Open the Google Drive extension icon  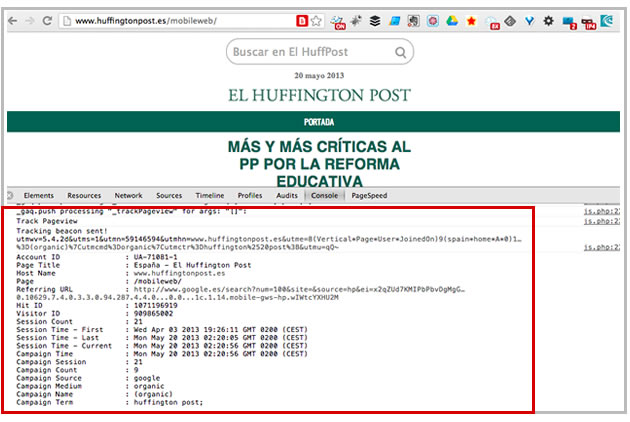tap(452, 20)
